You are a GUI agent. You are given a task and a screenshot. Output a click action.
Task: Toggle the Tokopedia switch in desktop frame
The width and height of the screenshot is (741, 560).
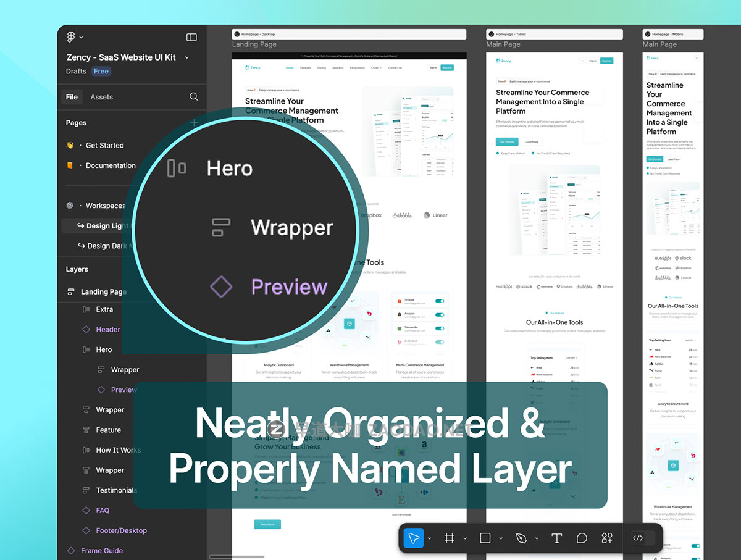[x=440, y=328]
